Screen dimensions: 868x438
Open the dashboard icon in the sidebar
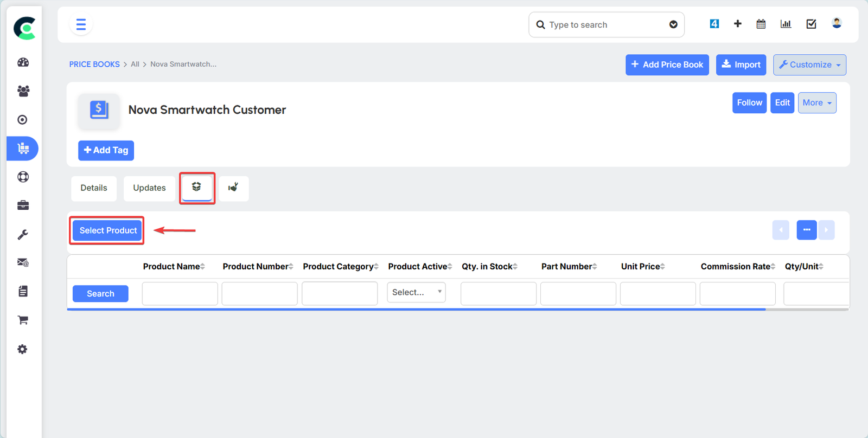[23, 62]
